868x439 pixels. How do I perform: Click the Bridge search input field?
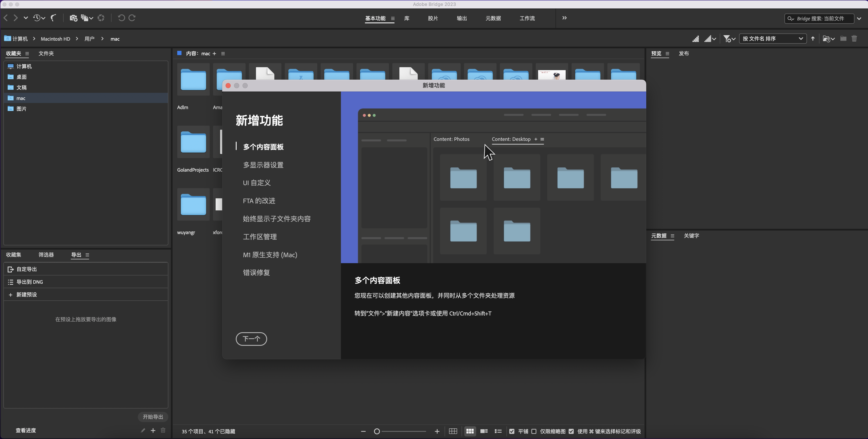(x=822, y=18)
